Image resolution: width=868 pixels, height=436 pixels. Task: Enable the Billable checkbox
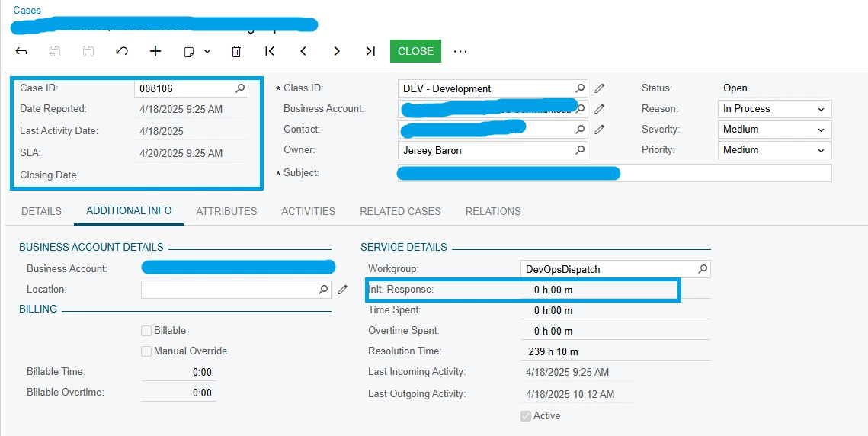point(146,331)
